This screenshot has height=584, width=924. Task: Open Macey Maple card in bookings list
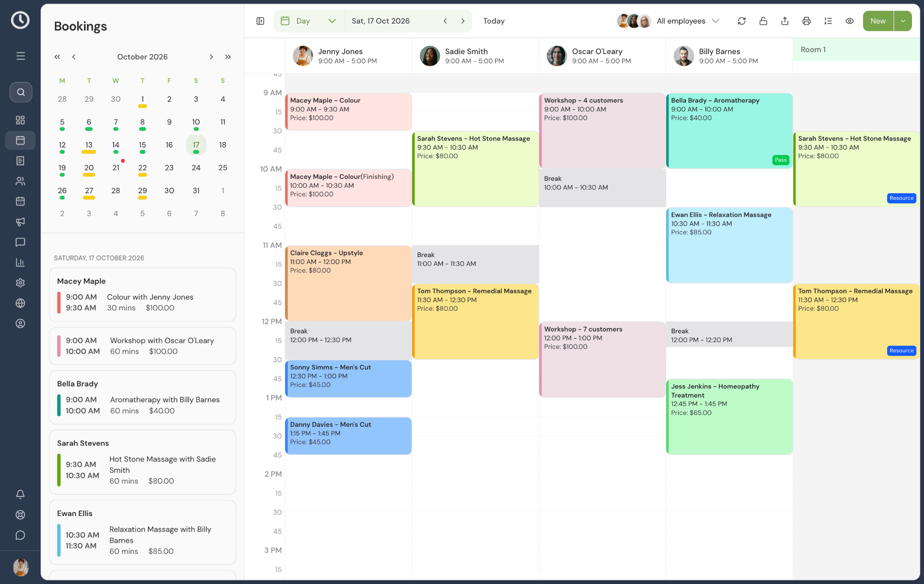click(x=142, y=295)
